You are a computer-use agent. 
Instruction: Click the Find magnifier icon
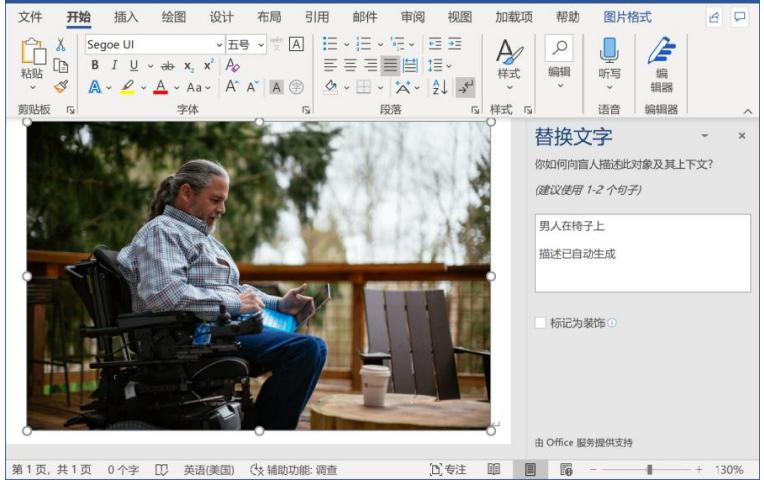click(x=559, y=48)
